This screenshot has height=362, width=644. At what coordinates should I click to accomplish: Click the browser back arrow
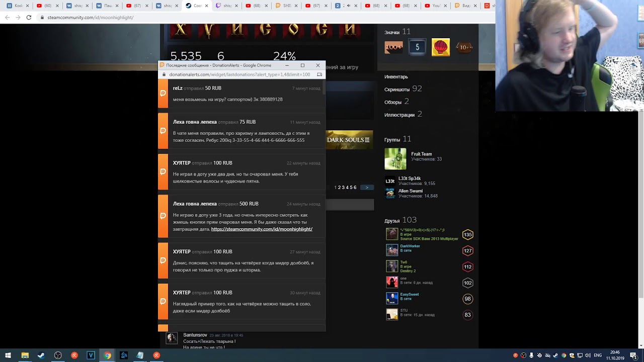7,17
